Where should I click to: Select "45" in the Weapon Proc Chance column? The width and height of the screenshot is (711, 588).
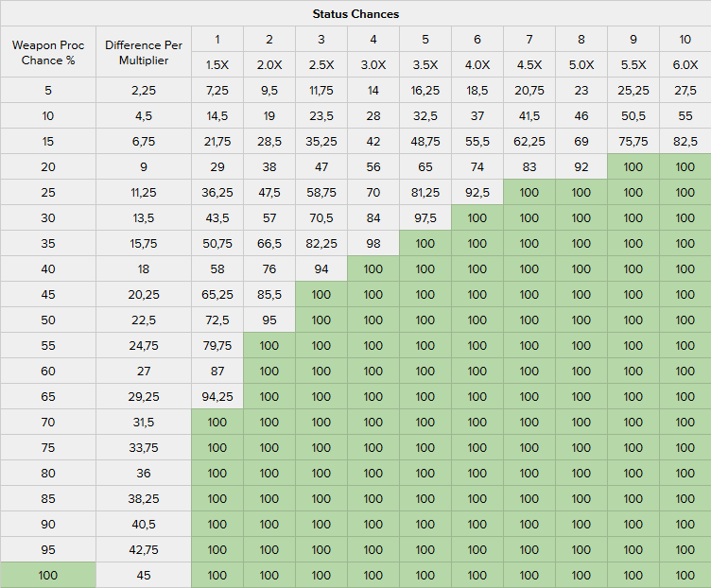[48, 295]
